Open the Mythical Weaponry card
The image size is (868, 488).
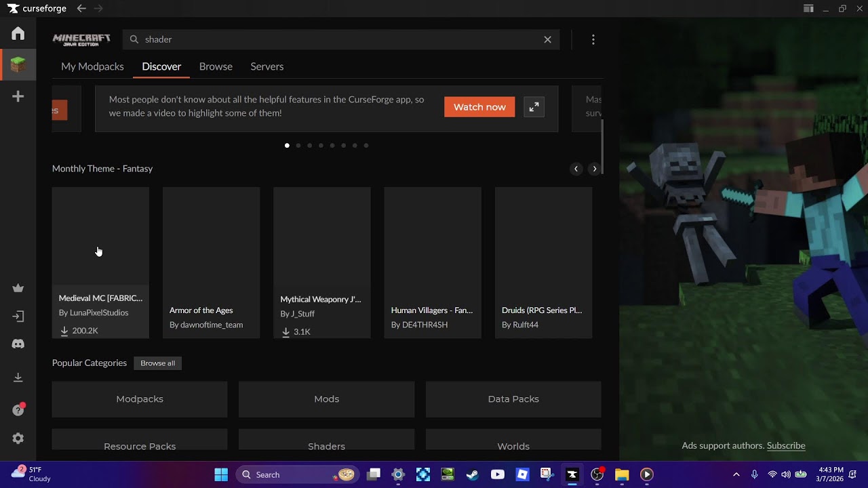click(322, 263)
